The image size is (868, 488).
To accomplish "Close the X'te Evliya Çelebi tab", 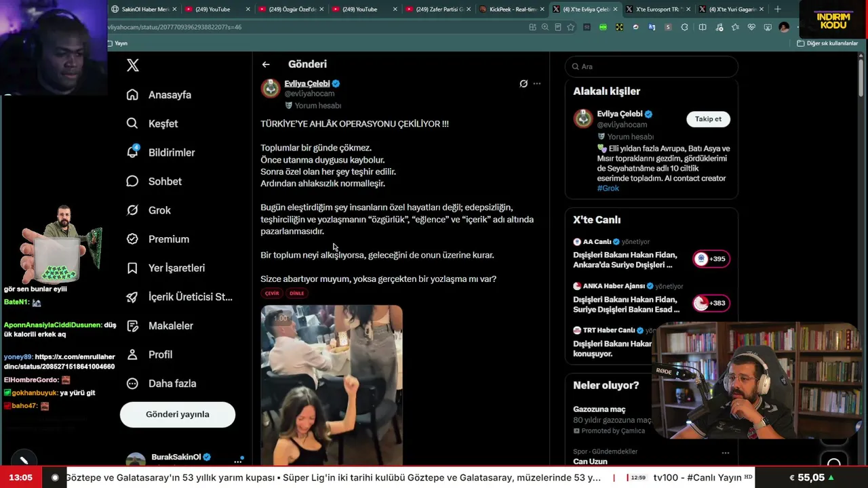I will click(x=615, y=9).
